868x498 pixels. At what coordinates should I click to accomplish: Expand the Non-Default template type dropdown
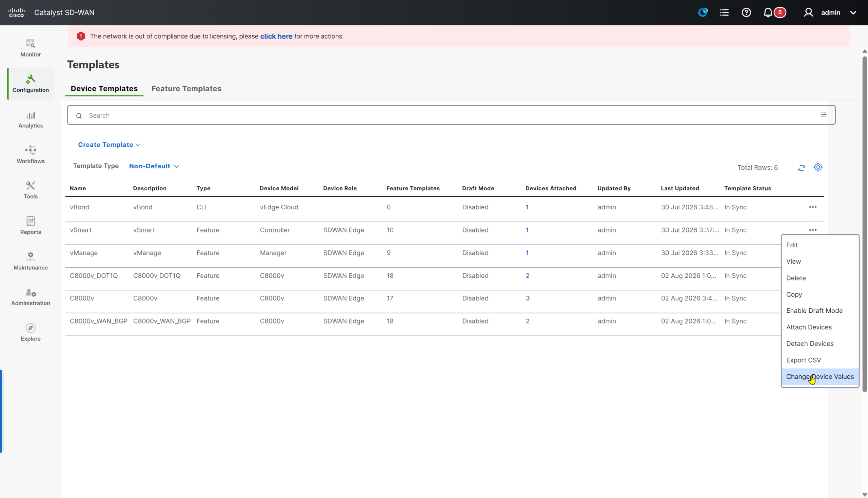click(x=154, y=166)
